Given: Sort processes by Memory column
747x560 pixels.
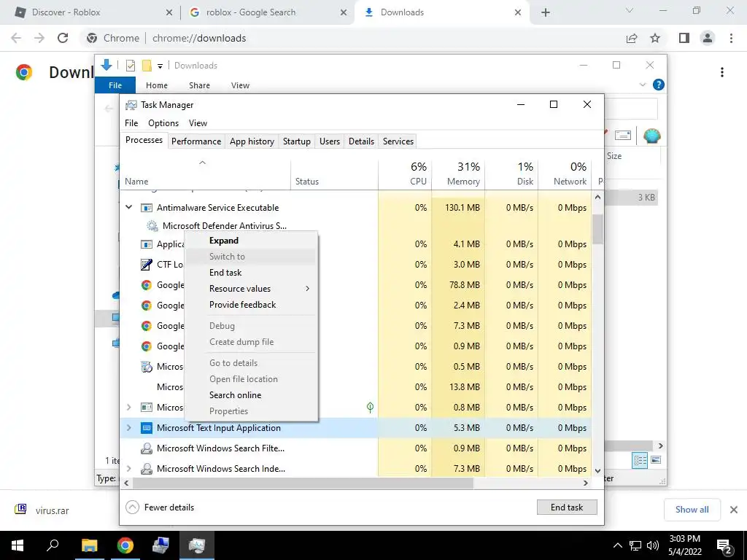Looking at the screenshot, I should click(458, 174).
